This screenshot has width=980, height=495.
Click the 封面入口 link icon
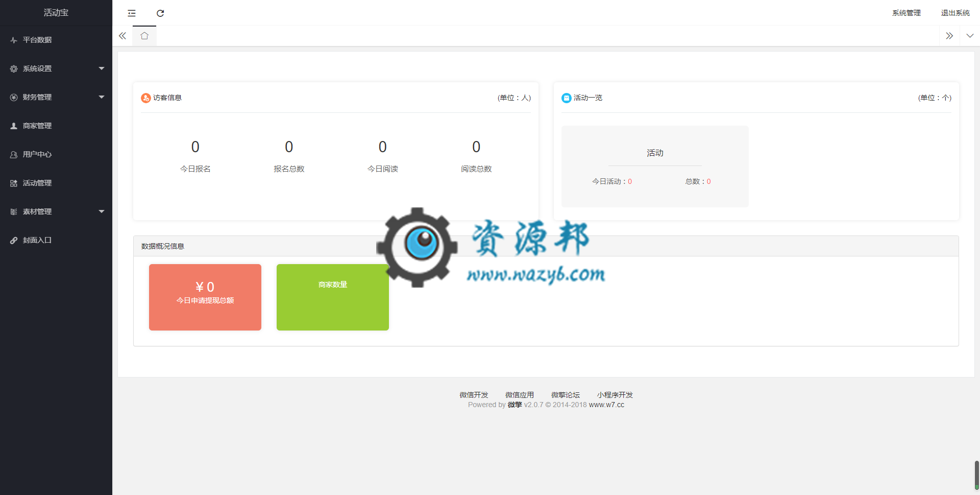point(14,240)
